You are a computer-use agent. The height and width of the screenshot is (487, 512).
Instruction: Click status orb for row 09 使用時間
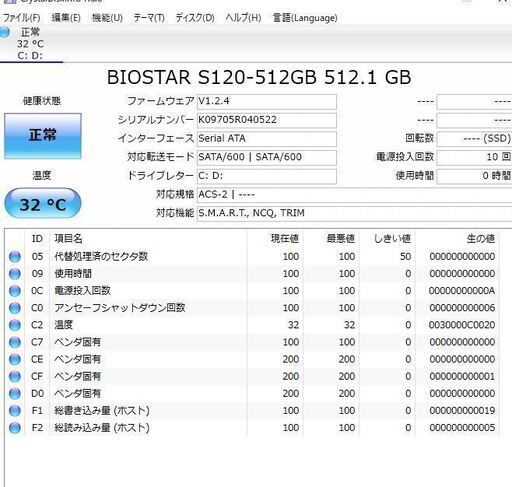(15, 274)
